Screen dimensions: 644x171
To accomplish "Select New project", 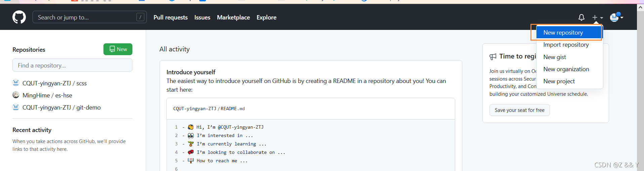I will (x=559, y=81).
